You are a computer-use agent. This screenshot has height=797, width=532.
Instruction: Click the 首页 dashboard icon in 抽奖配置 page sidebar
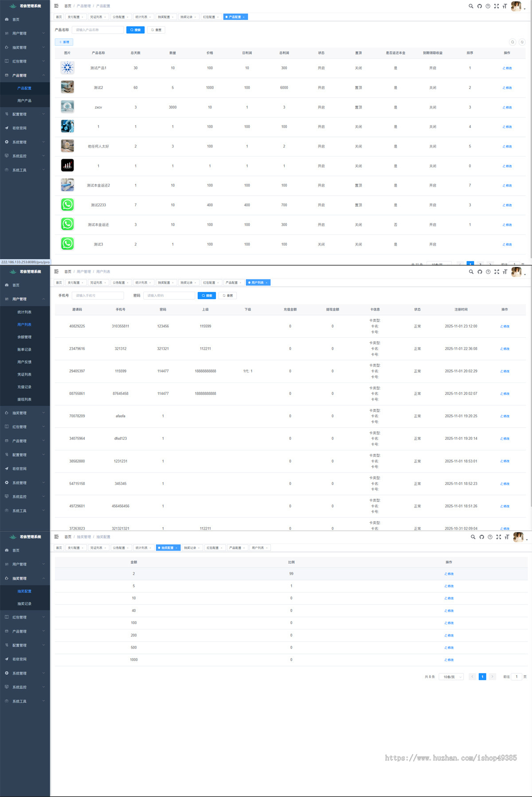[x=7, y=550]
